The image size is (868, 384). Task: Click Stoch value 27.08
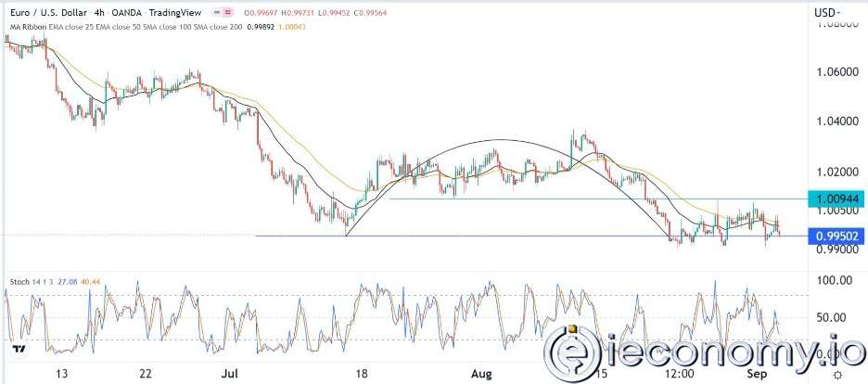coord(70,282)
